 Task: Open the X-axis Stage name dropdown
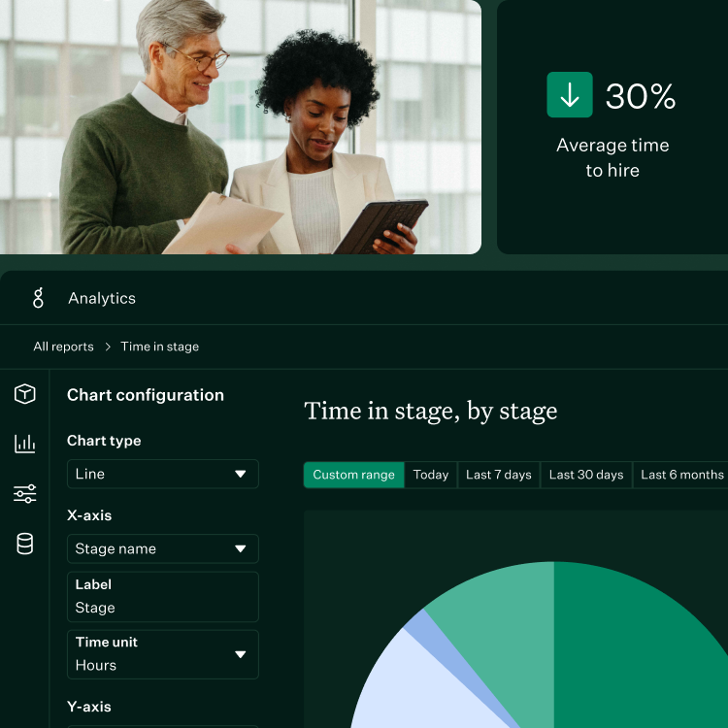click(x=163, y=548)
